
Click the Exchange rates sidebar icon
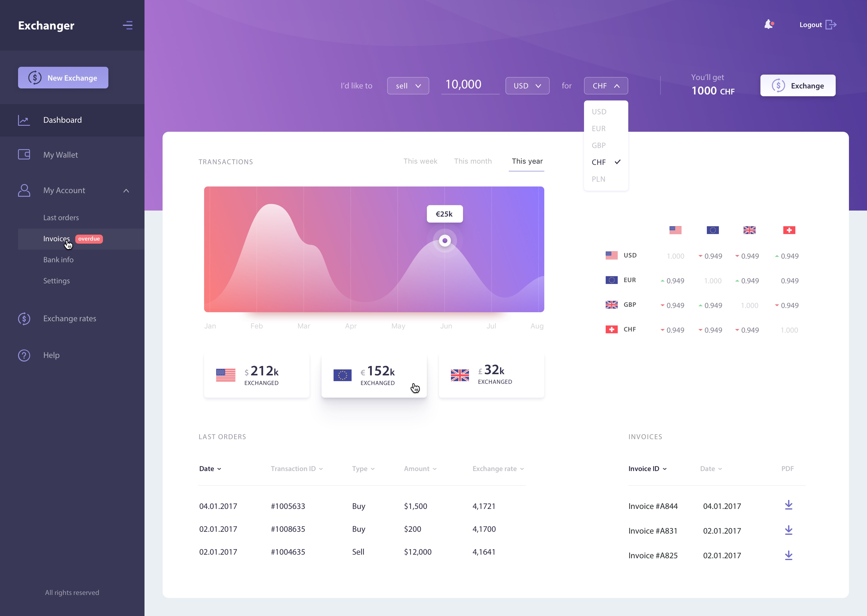[x=24, y=319]
